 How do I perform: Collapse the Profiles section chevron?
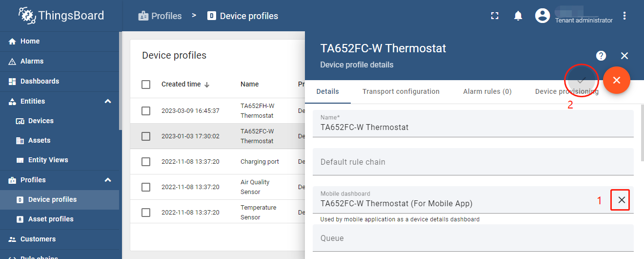click(108, 180)
